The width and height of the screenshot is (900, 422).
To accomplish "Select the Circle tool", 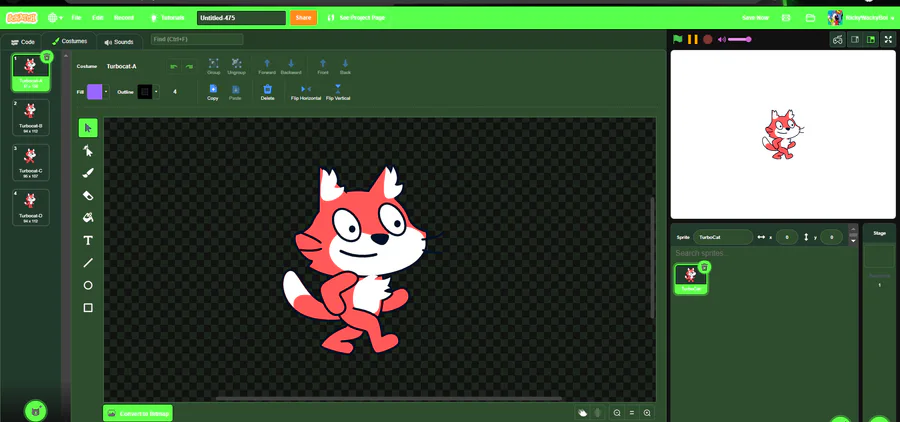I will tap(88, 285).
